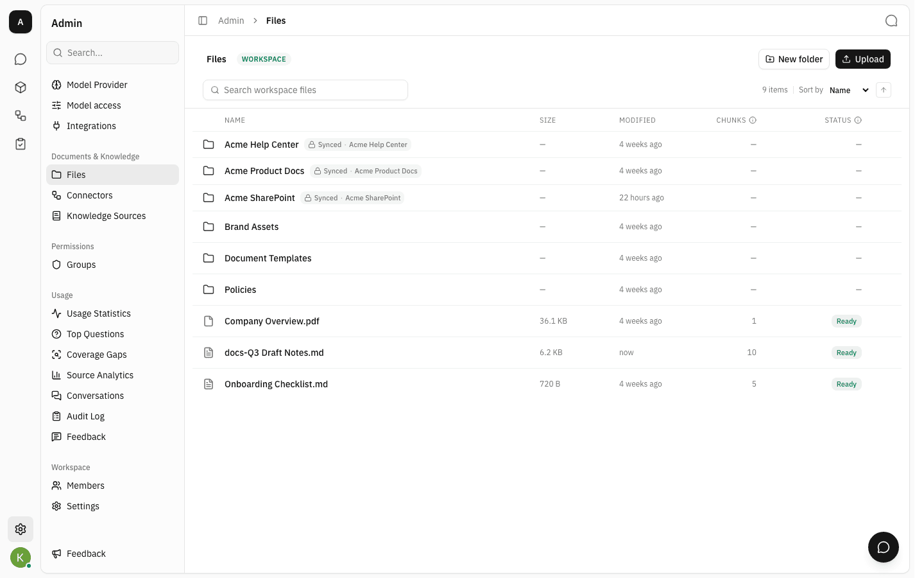Open Knowledge Sources
924x578 pixels.
pos(112,216)
